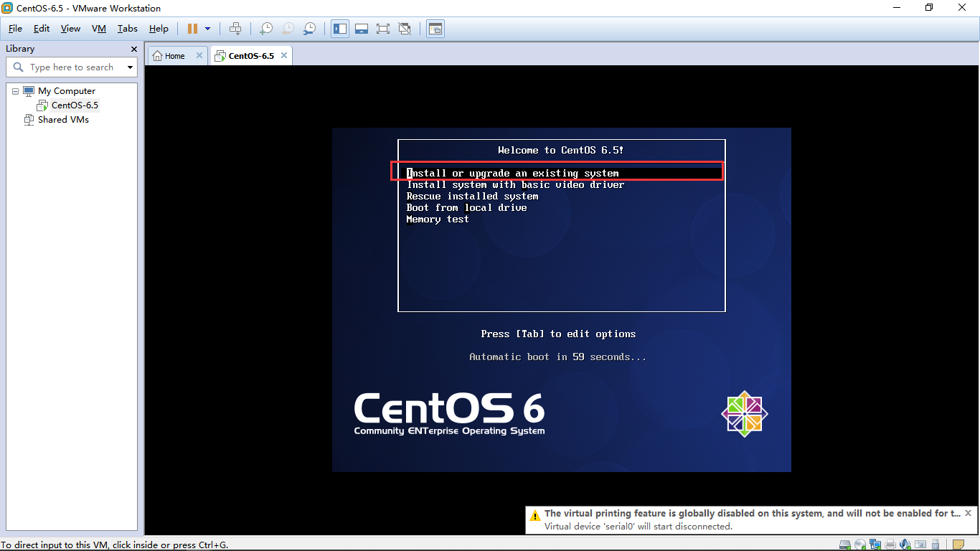Suspend the virtual machine

(192, 29)
